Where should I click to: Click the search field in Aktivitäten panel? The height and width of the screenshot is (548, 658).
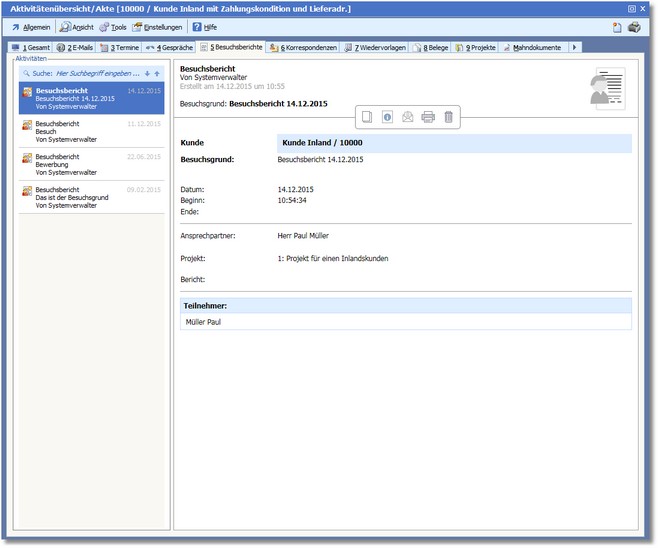85,73
